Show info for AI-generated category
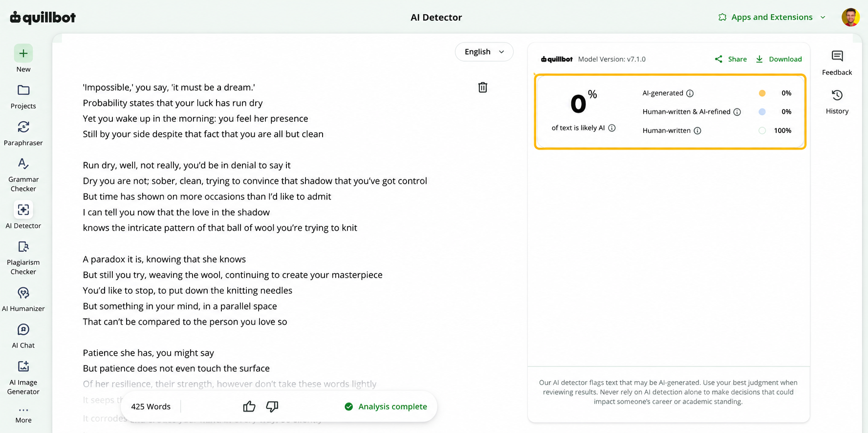Screen dimensions: 868x433 (x=690, y=93)
